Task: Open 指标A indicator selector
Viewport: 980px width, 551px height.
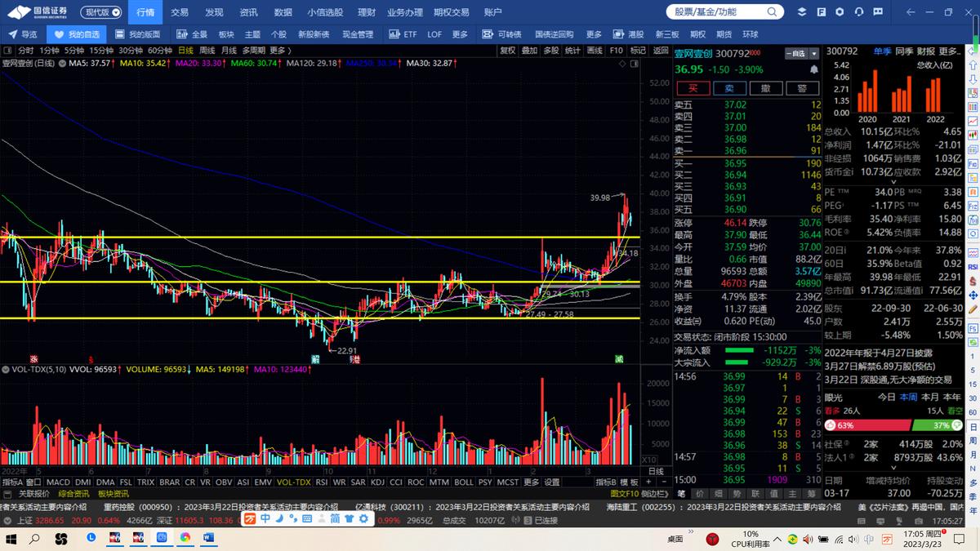Action: click(x=12, y=482)
